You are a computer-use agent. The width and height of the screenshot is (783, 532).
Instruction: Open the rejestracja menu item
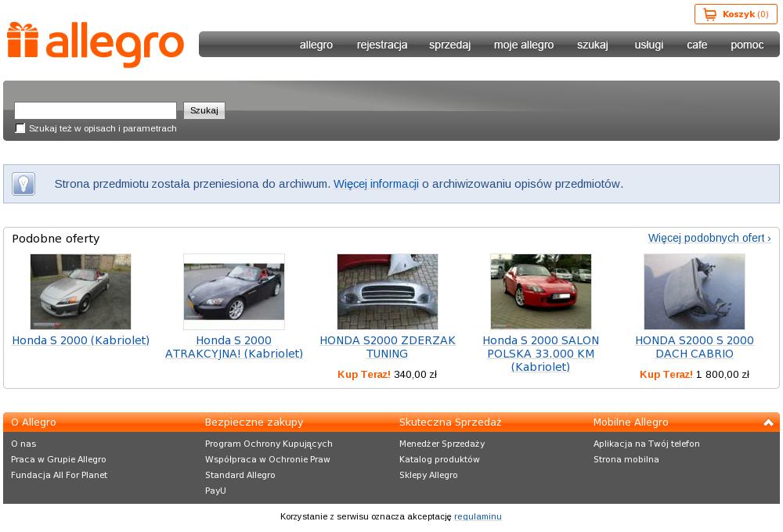[382, 45]
